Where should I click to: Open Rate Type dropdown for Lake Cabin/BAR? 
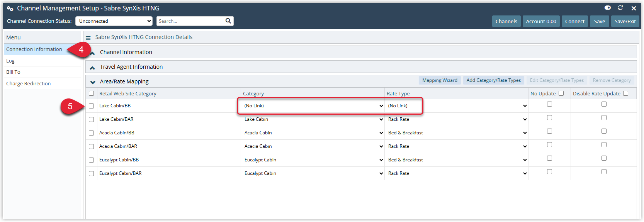pos(457,119)
